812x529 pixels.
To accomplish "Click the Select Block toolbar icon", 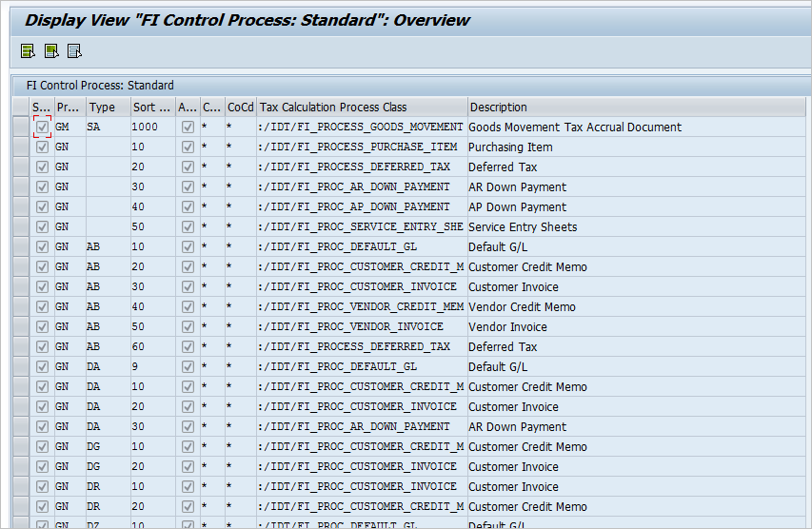I will click(51, 51).
